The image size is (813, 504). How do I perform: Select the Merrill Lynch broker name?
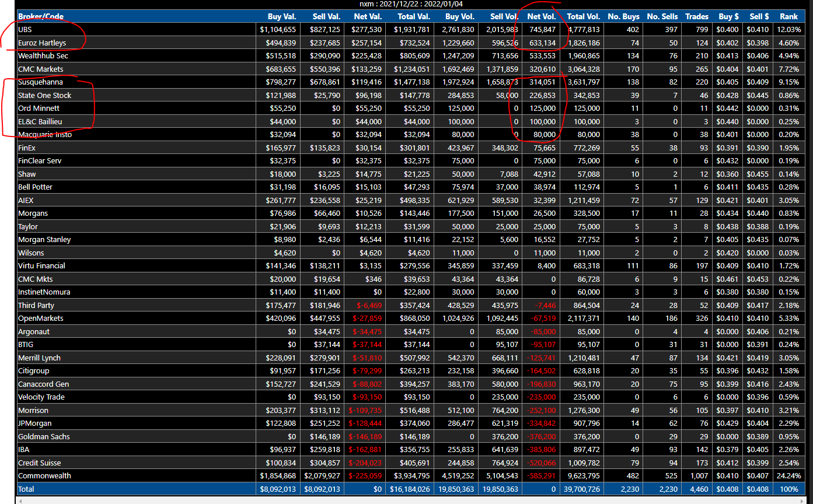pos(39,358)
